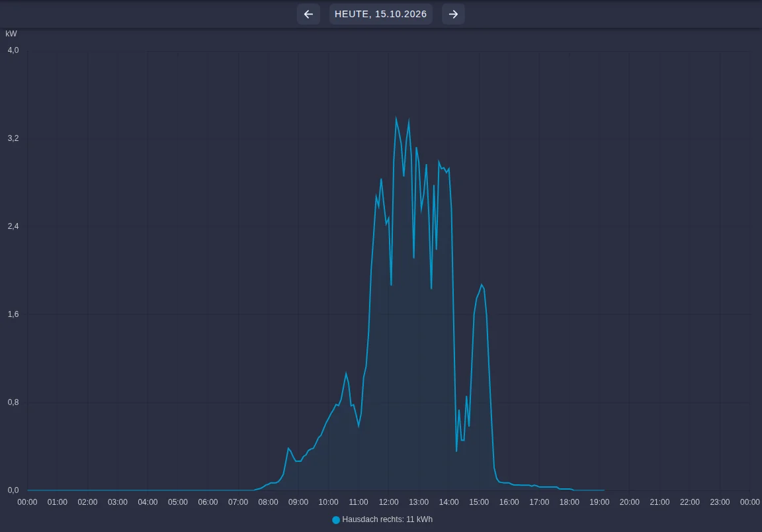
Task: Toggle Hausdach rechts series in legend
Action: pyautogui.click(x=382, y=519)
